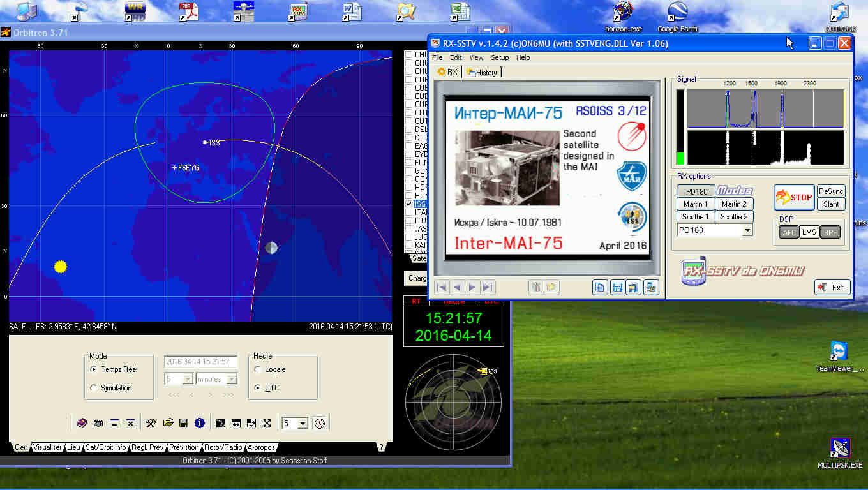
Task: Click the Slant button
Action: tap(831, 204)
